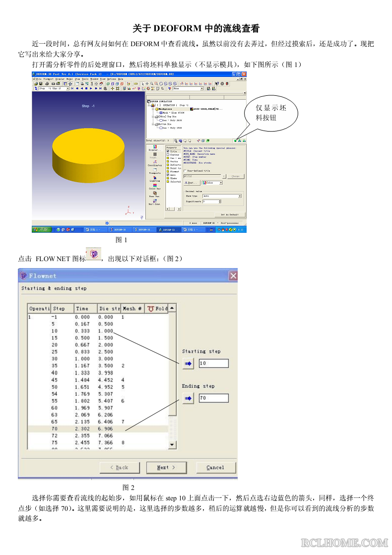The image size is (392, 555).
Task: Open the File menu in DEFORM
Action: (x=39, y=79)
